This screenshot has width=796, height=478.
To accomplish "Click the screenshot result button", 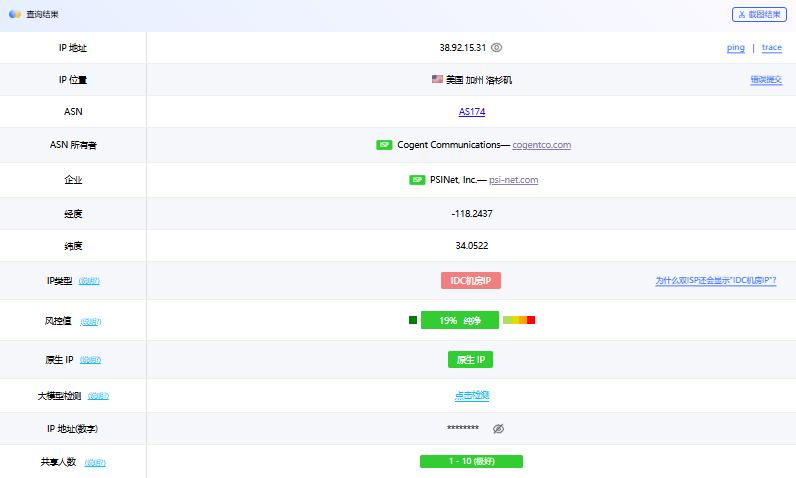I will point(759,15).
